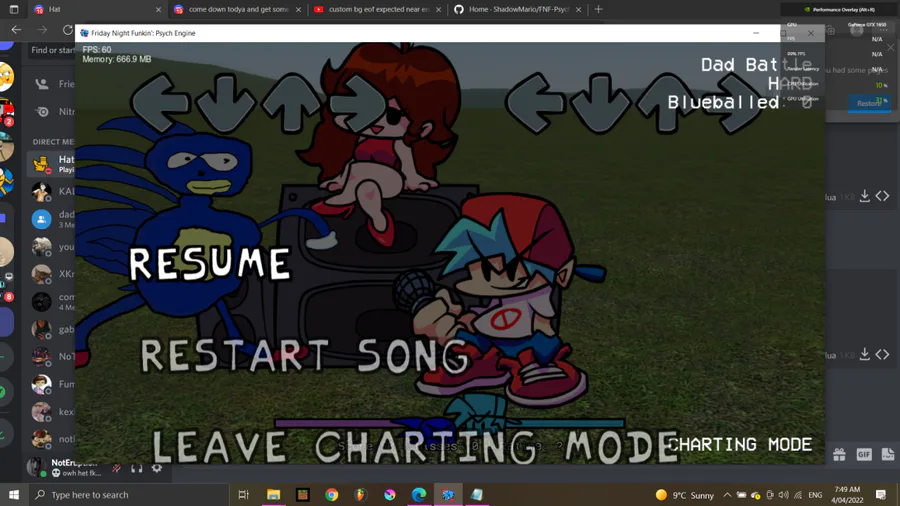Open the KAI direct message conversation
The width and height of the screenshot is (900, 506).
coord(53,191)
